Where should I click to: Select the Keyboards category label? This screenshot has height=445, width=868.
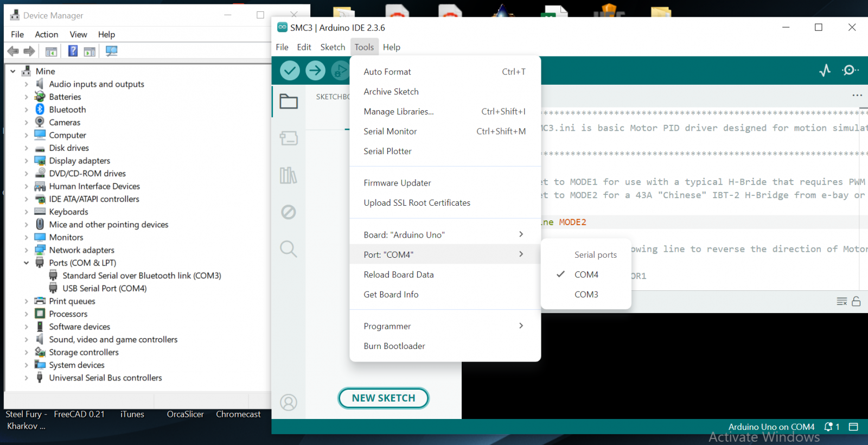68,212
